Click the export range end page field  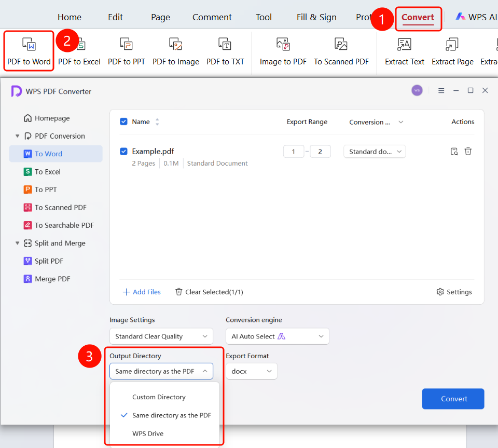tap(320, 152)
